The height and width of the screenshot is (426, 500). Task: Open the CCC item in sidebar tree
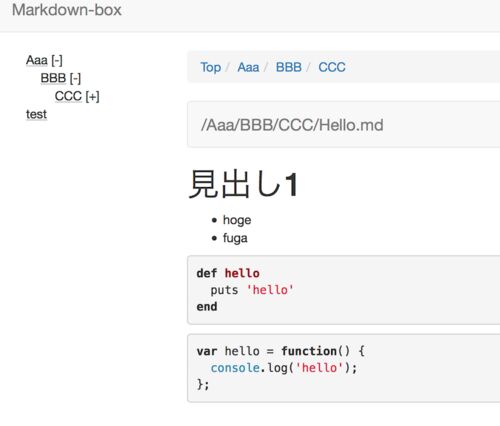(x=68, y=96)
